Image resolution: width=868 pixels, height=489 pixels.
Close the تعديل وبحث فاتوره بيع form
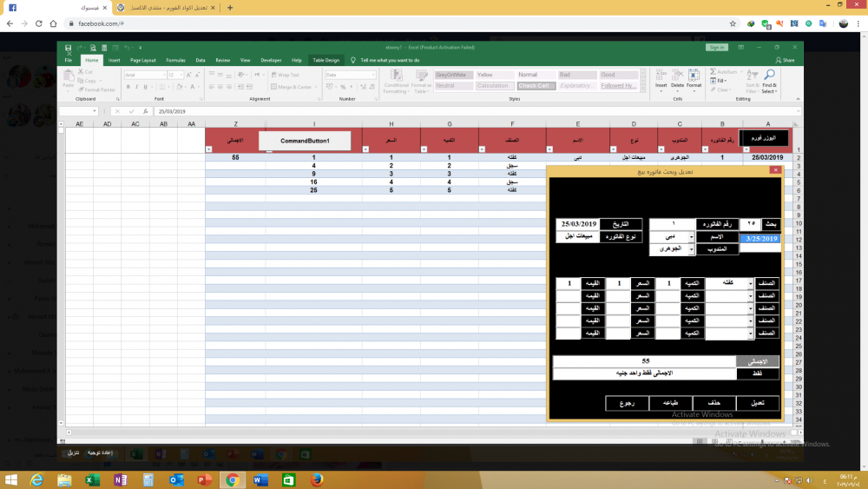(775, 170)
